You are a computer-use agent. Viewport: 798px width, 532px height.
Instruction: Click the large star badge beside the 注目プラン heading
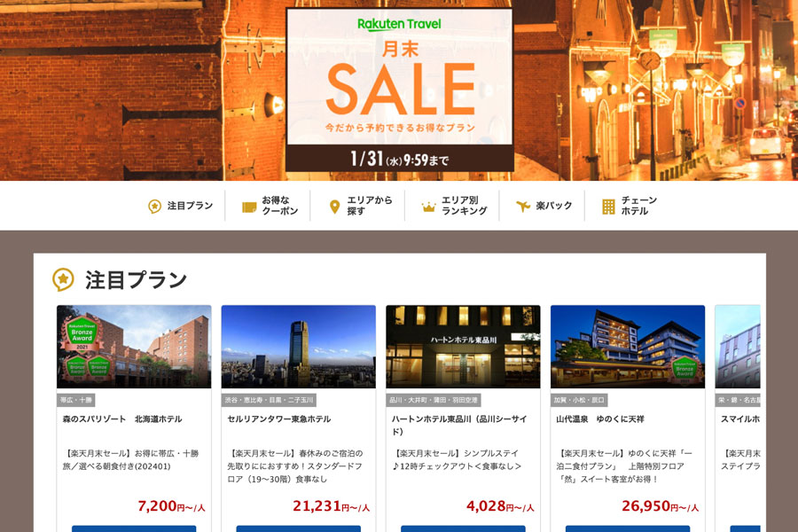(x=63, y=279)
